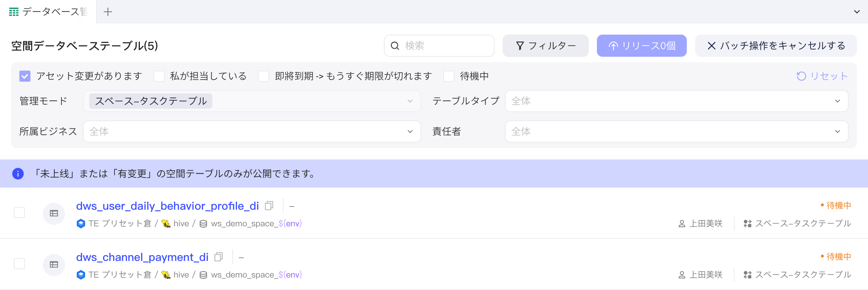Expand the 所属ビジネス dropdown

tap(252, 132)
